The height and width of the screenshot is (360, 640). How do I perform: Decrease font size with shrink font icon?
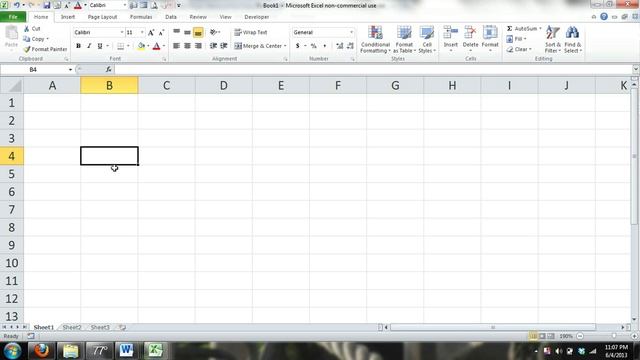(x=161, y=32)
